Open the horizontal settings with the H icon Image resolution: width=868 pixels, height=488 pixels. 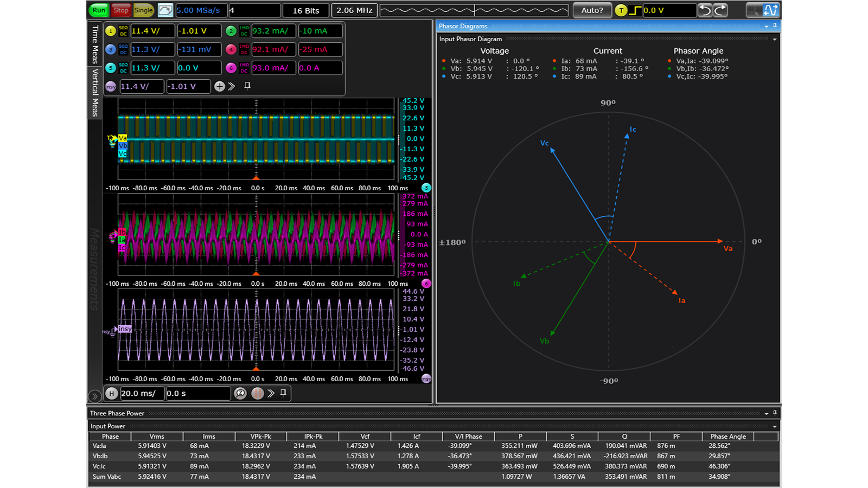pyautogui.click(x=112, y=394)
